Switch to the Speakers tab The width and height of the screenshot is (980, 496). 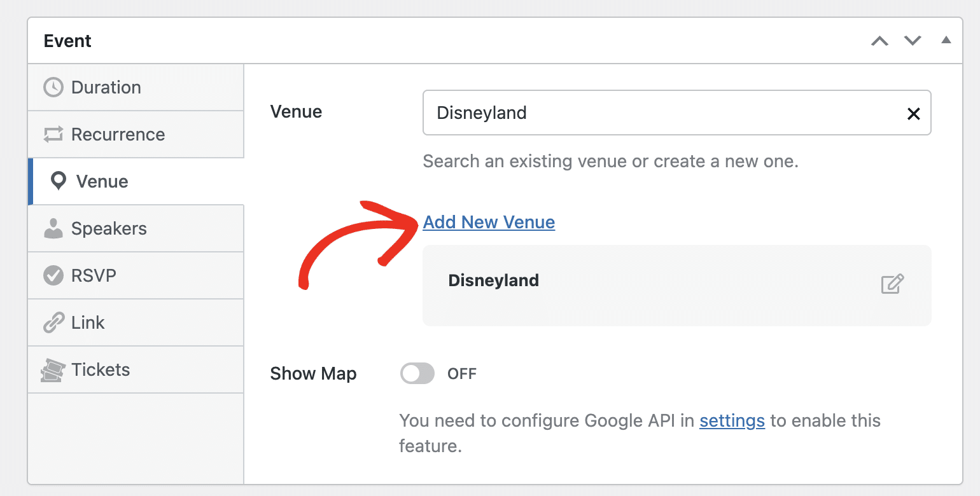(136, 228)
